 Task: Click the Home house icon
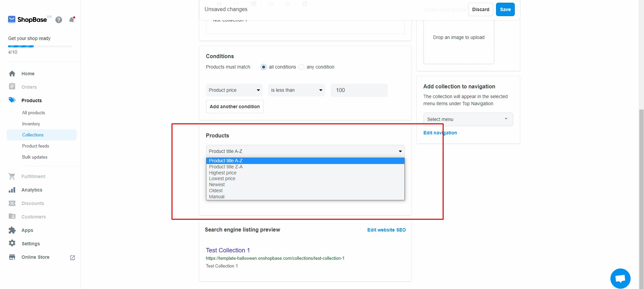click(x=12, y=74)
